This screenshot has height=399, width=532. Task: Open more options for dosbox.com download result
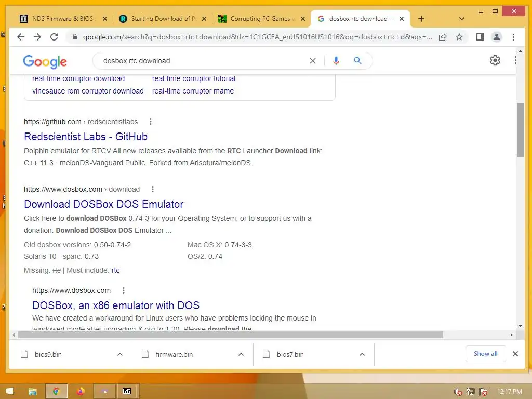(x=153, y=189)
